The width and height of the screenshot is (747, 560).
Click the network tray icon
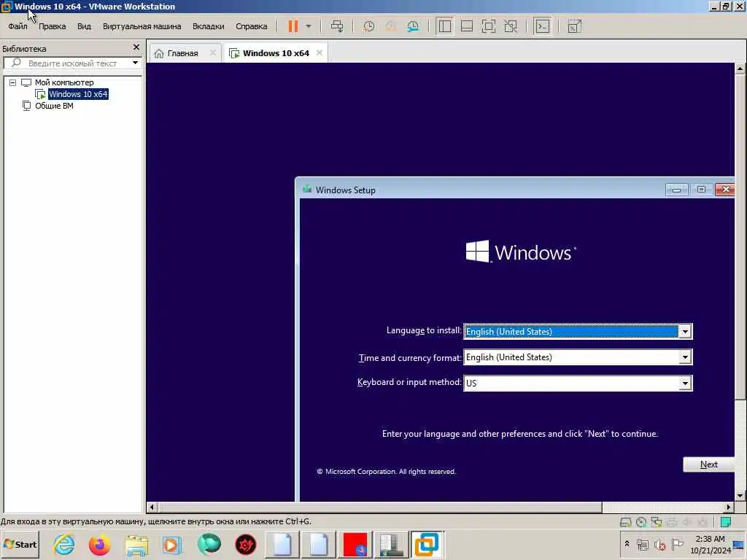643,544
